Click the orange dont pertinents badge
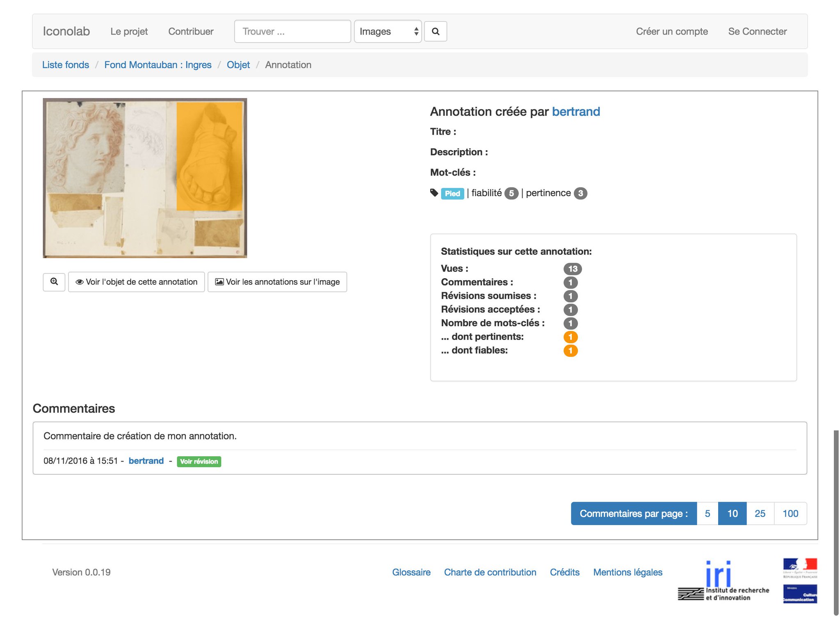Viewport: 840px width, 617px height. coord(571,337)
